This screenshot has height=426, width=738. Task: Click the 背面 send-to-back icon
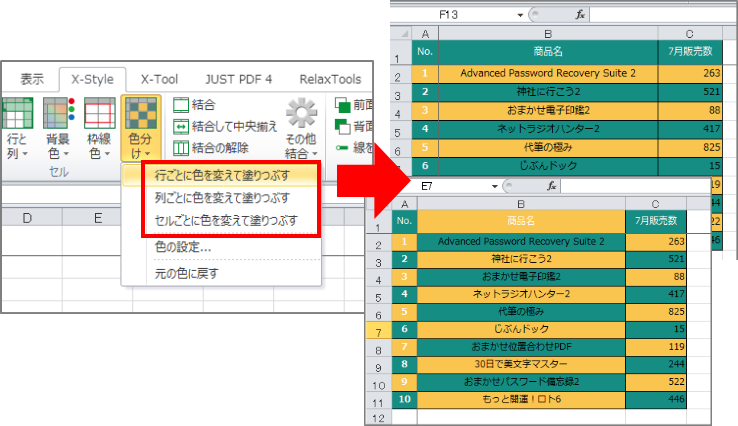click(343, 126)
